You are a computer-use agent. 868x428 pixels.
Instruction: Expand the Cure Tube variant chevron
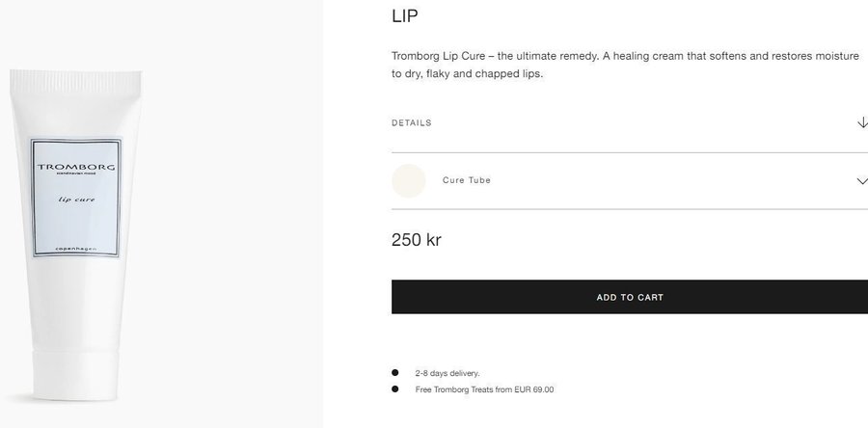(861, 181)
